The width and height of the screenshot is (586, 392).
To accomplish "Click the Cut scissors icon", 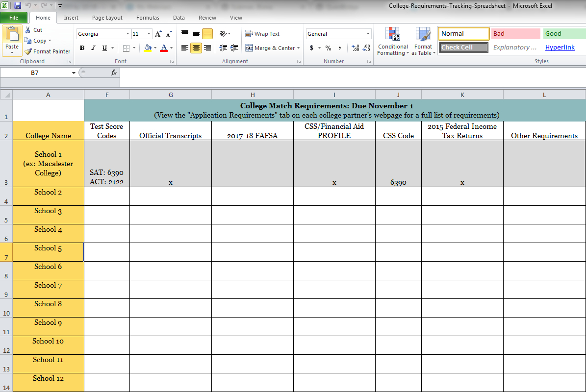I will coord(28,30).
